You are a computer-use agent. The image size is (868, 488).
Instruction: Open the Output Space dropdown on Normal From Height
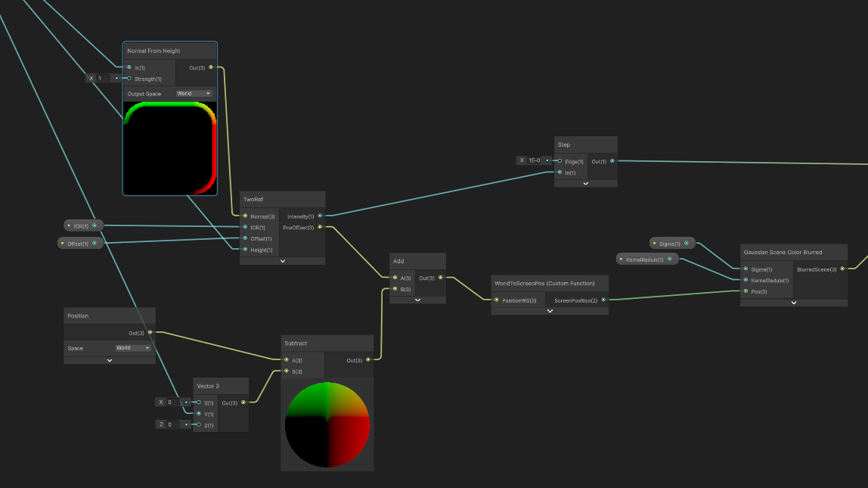(194, 94)
